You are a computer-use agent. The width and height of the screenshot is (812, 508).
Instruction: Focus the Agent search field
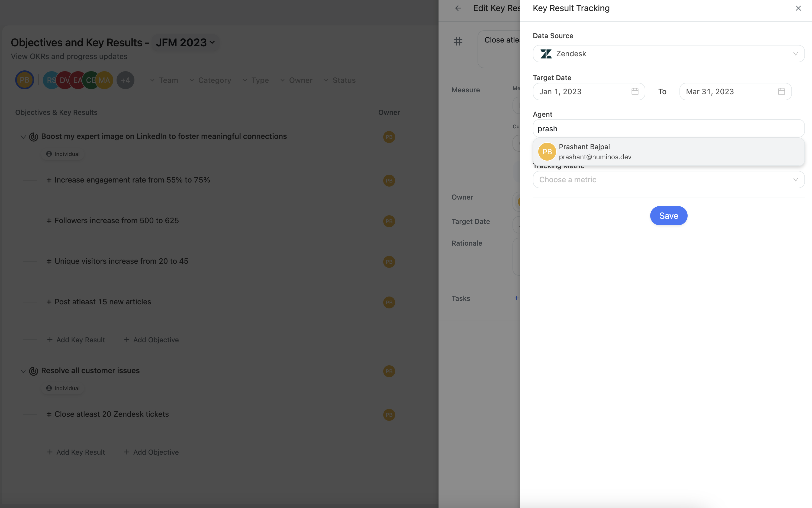coord(668,128)
